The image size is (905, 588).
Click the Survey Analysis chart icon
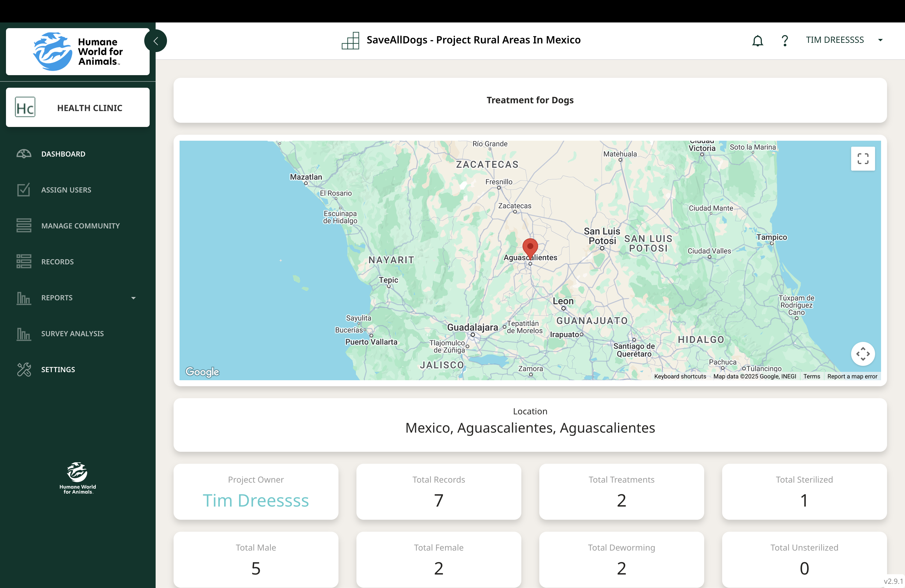point(24,334)
